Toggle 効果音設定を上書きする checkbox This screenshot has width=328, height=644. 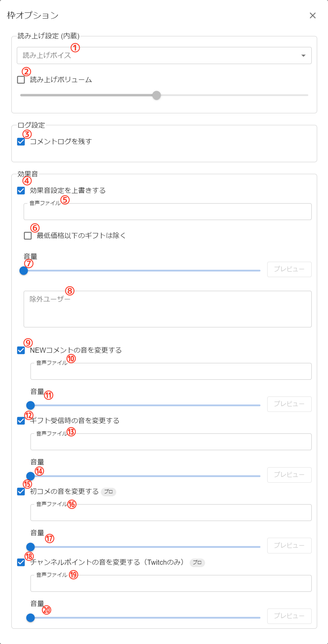[21, 191]
